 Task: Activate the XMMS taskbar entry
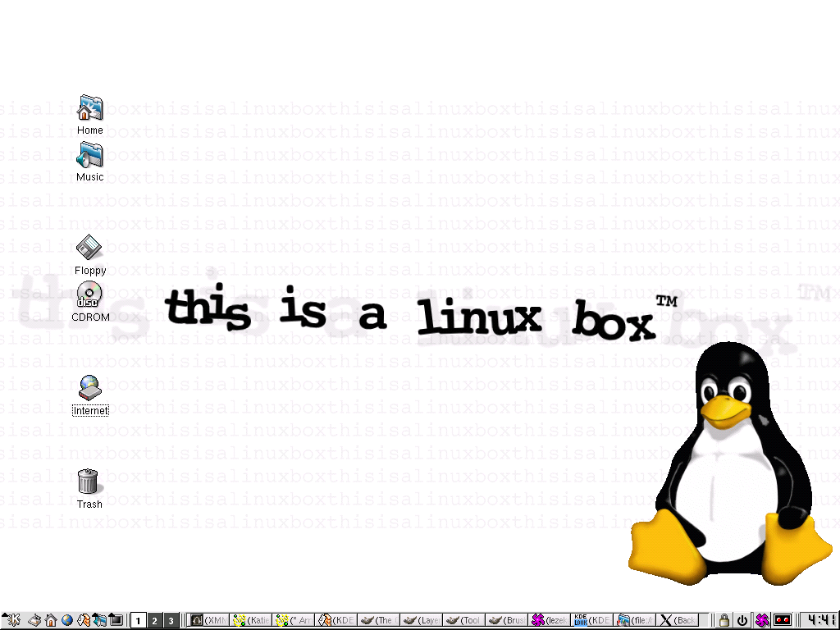pos(209,620)
